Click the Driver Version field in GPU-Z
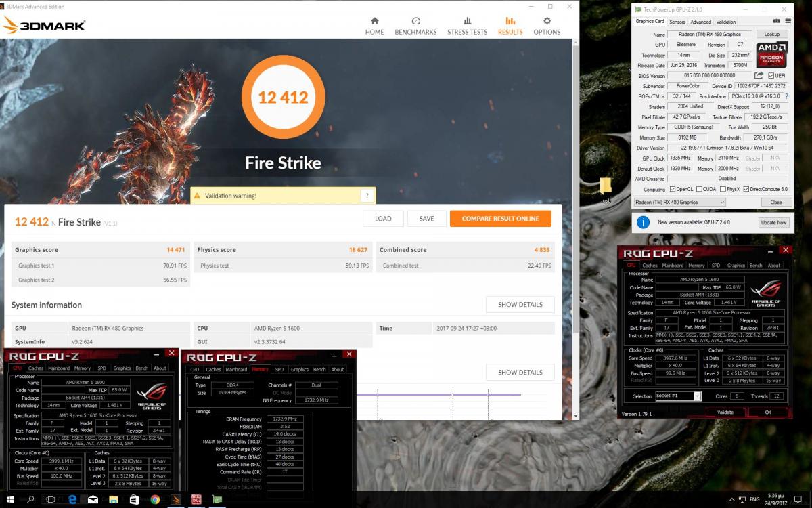Screen dimensions: 812x508 [728, 148]
